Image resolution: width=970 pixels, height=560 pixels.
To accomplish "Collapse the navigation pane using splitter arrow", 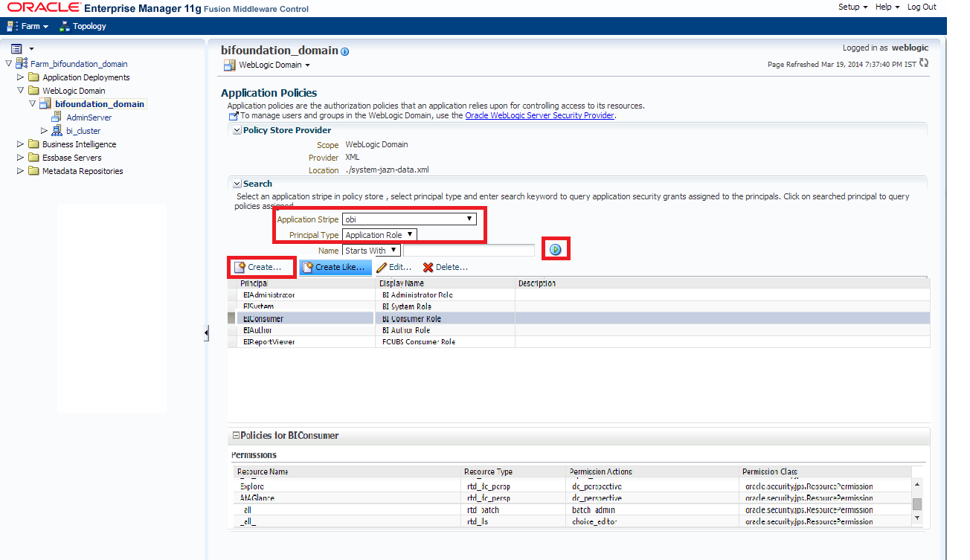I will click(206, 334).
